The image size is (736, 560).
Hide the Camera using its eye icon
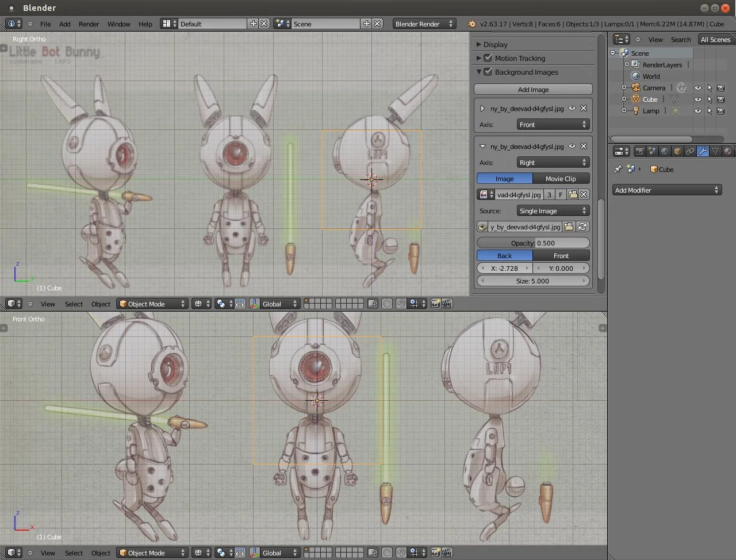(x=697, y=88)
